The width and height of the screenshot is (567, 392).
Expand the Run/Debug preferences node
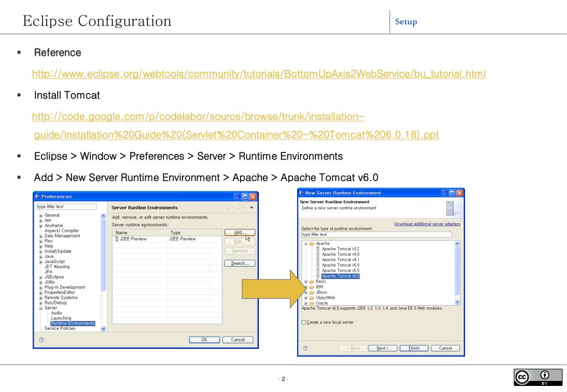tap(40, 303)
